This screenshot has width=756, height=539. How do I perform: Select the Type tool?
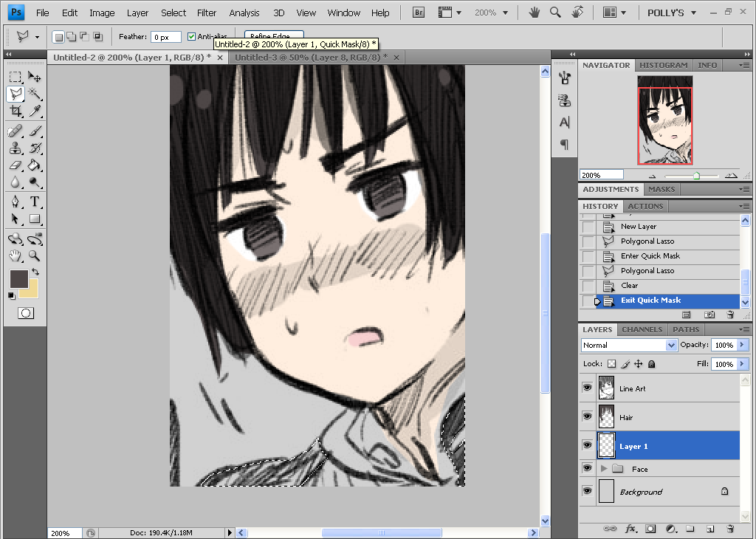point(34,202)
